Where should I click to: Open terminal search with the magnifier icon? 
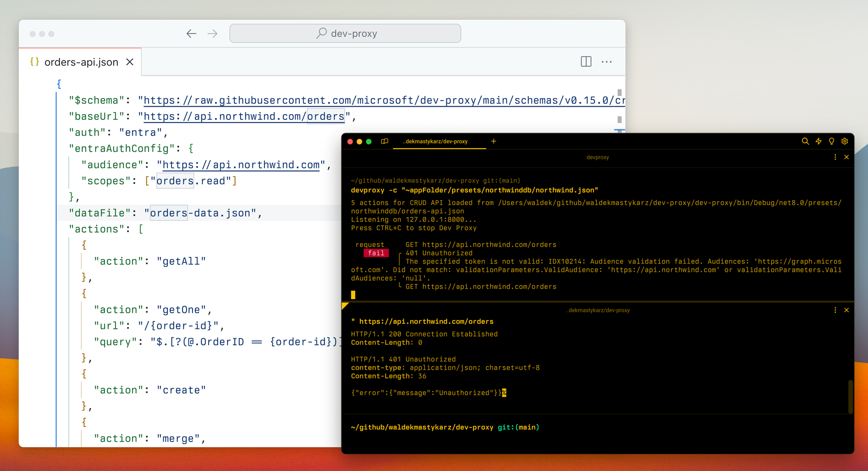[x=805, y=141]
